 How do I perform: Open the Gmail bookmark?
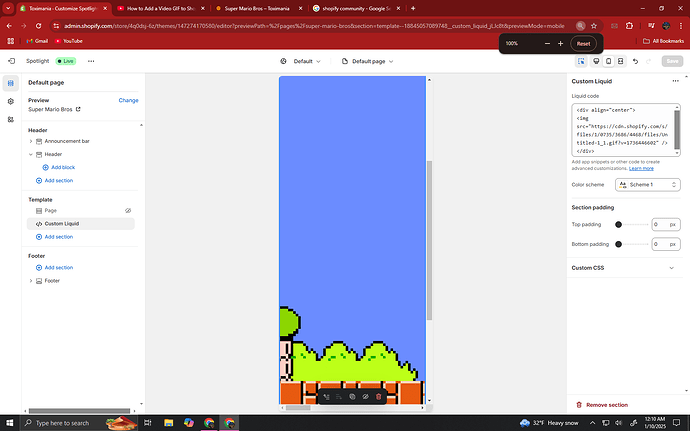coord(37,41)
